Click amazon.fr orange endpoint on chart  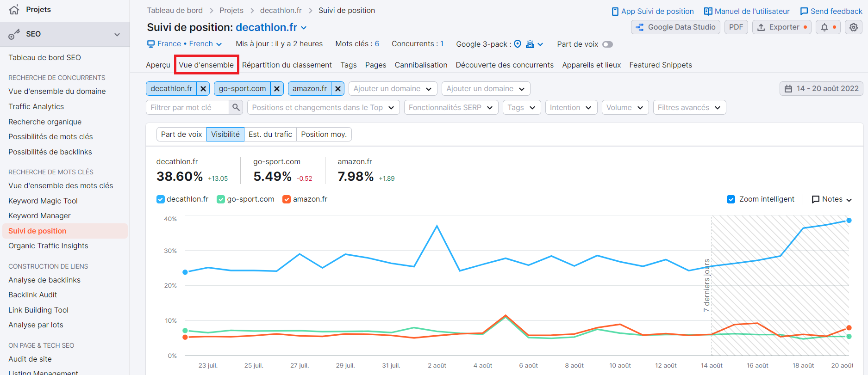849,328
